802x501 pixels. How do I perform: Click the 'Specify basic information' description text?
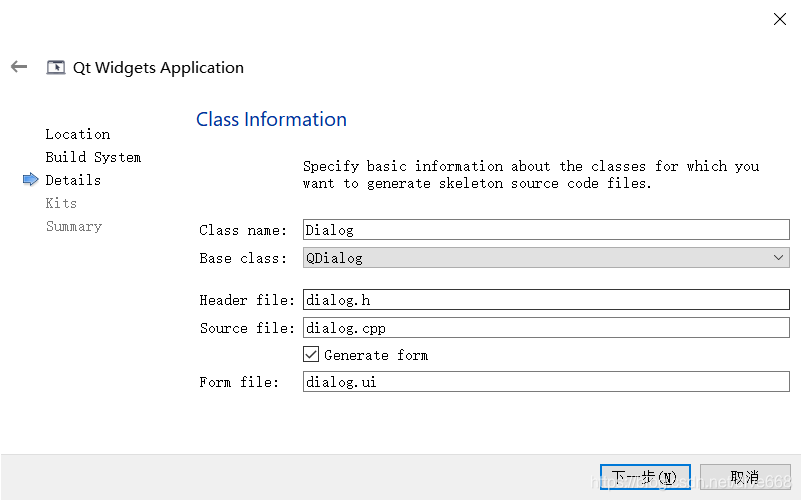point(531,175)
